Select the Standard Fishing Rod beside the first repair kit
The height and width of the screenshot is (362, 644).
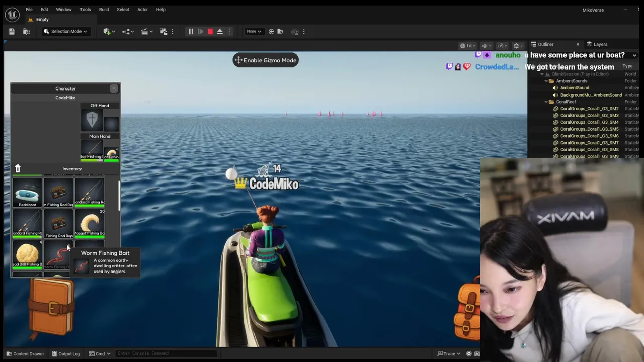click(90, 193)
